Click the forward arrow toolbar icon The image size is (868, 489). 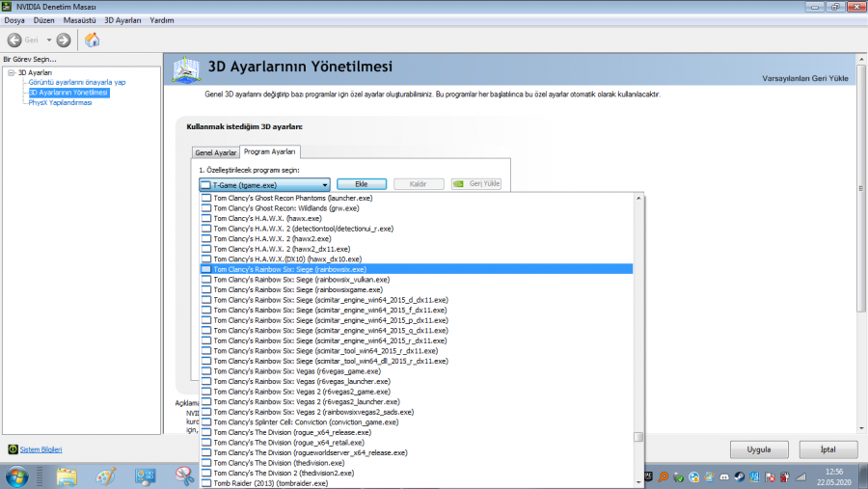(x=64, y=40)
